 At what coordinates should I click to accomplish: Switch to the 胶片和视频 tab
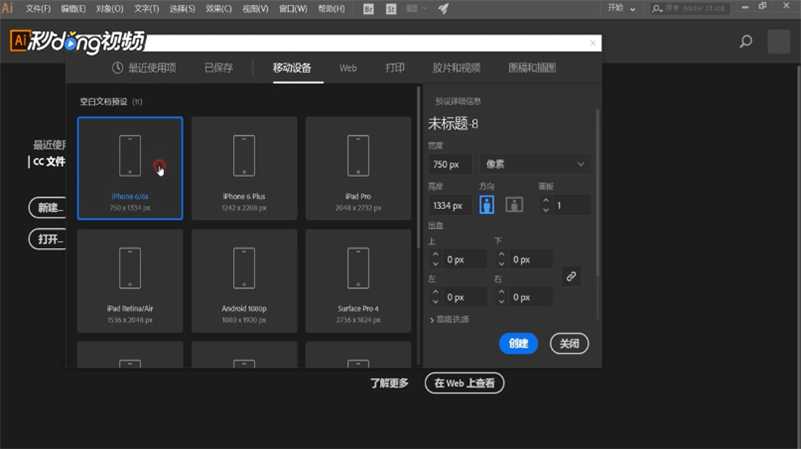click(456, 68)
